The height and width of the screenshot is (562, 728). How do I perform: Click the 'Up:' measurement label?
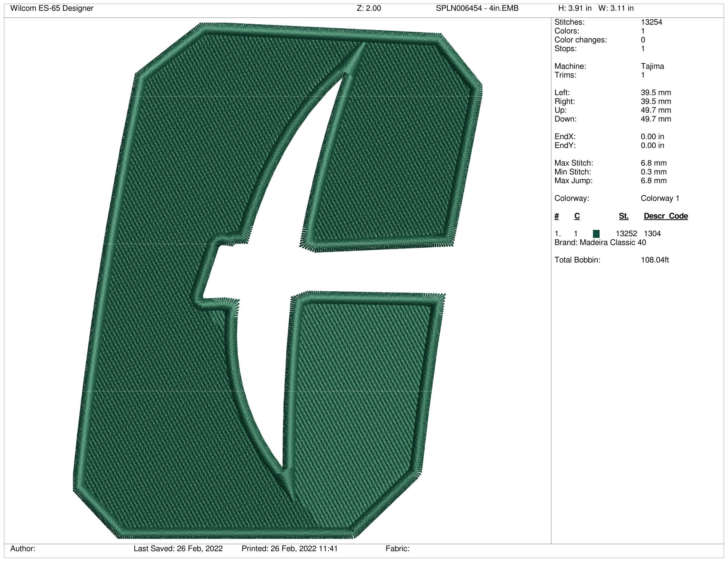(560, 110)
